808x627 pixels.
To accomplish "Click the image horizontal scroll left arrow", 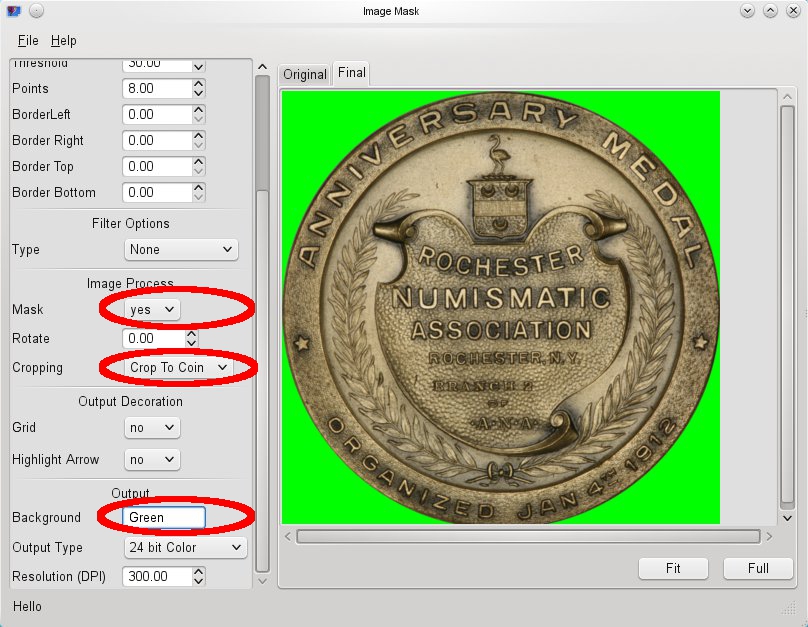I will coord(288,537).
